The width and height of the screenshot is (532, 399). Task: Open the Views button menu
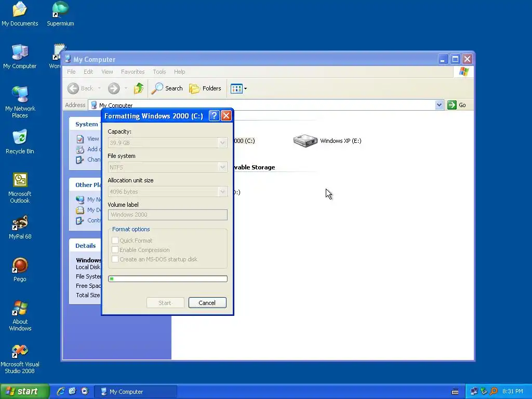(238, 88)
